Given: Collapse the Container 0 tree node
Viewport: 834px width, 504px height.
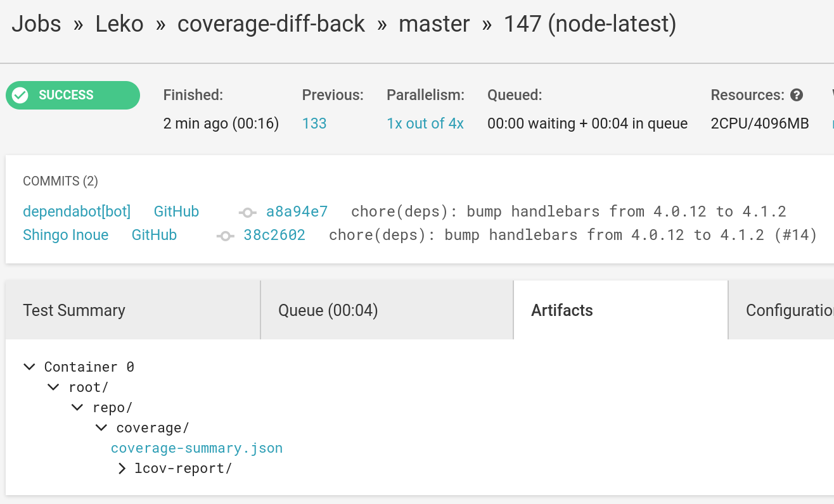Looking at the screenshot, I should click(29, 367).
